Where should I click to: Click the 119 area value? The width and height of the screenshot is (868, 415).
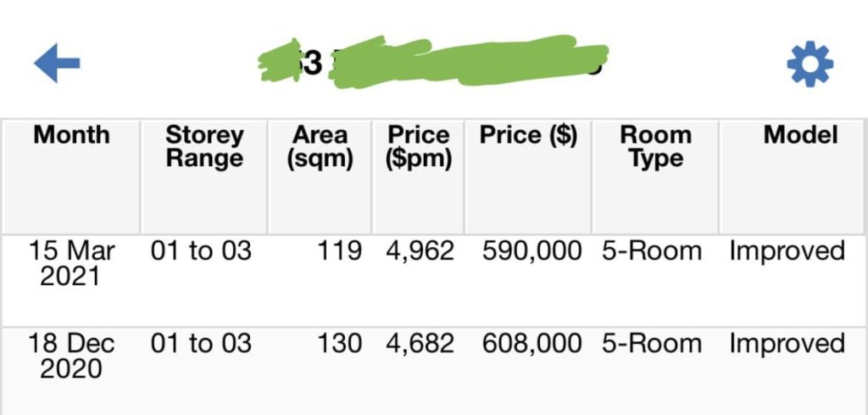point(339,251)
